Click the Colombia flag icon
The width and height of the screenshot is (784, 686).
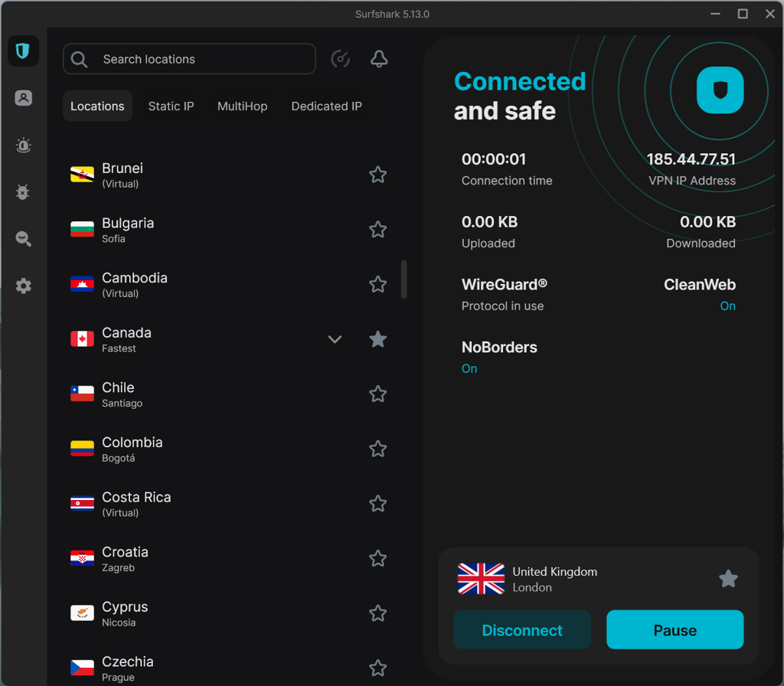pyautogui.click(x=82, y=449)
